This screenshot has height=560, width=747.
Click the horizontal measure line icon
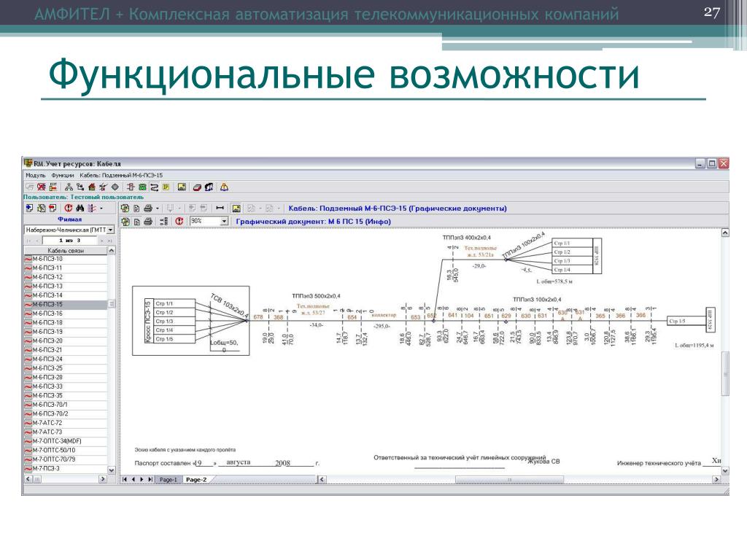pyautogui.click(x=220, y=208)
